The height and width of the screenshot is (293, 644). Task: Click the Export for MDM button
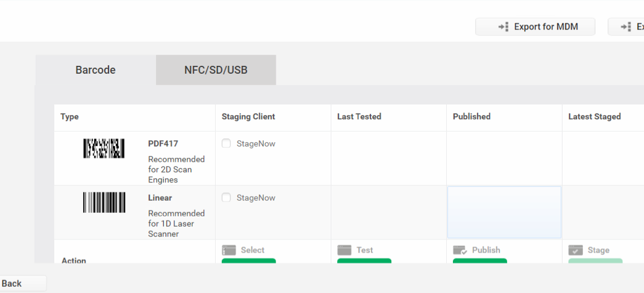tap(535, 27)
